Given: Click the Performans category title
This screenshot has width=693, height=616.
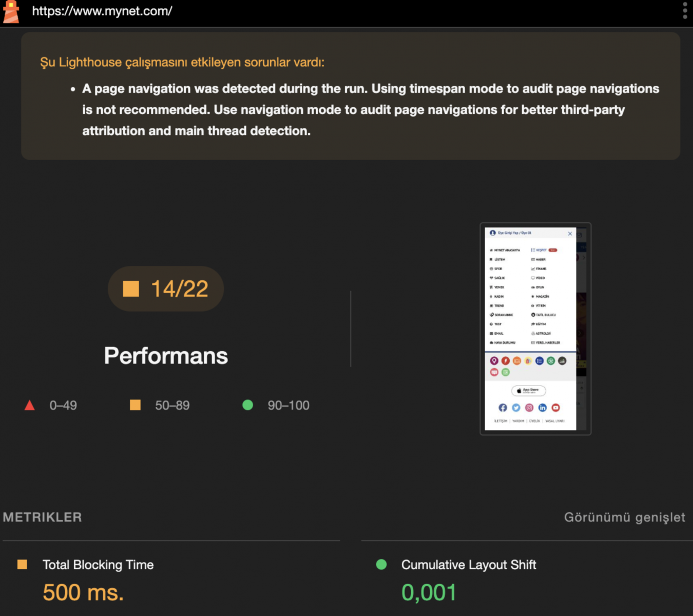Looking at the screenshot, I should (166, 356).
